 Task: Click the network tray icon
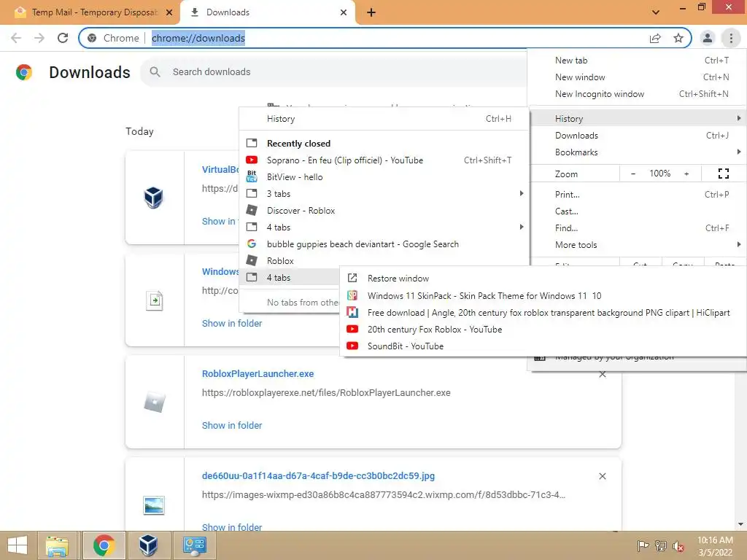coord(661,546)
